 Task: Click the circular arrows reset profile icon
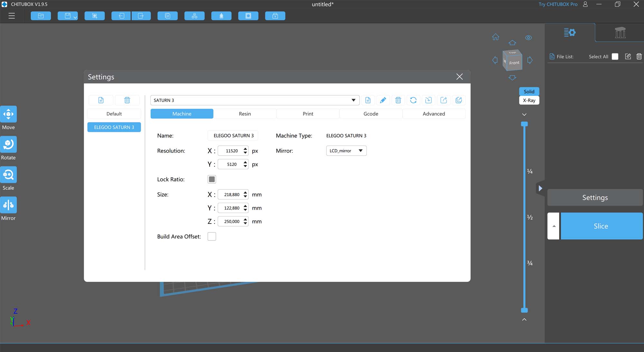413,100
